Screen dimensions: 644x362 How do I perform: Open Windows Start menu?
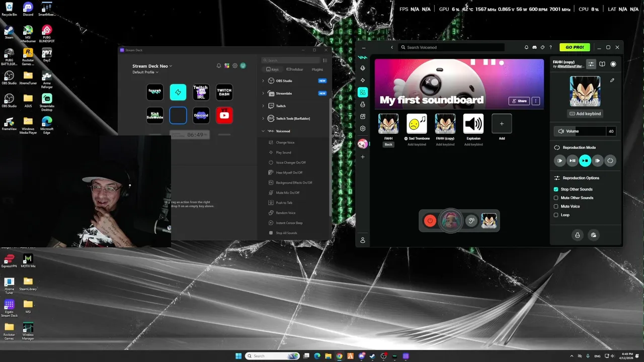coord(238,356)
